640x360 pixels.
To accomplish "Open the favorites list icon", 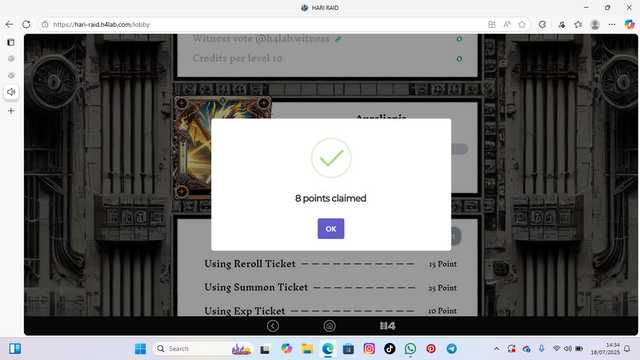I will [x=578, y=24].
